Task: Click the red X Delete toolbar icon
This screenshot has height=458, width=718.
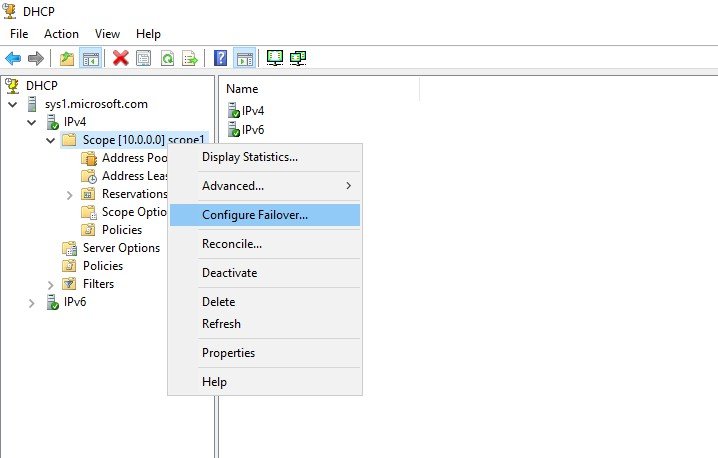Action: pyautogui.click(x=120, y=58)
